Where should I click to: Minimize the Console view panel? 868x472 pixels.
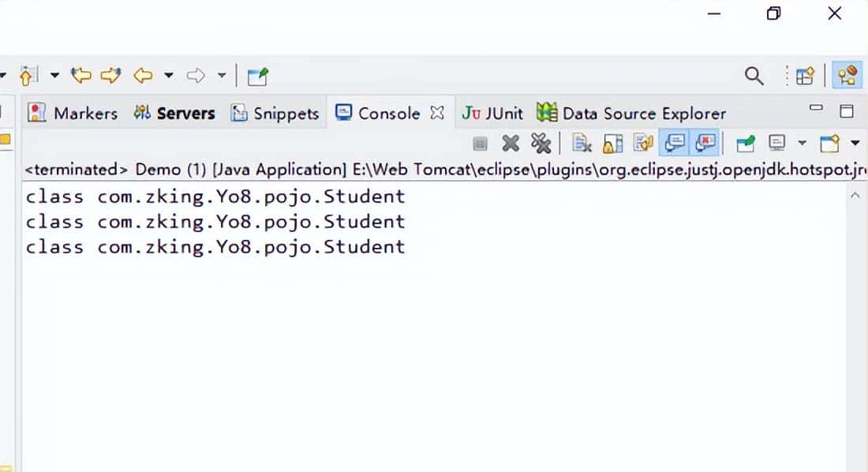point(816,109)
